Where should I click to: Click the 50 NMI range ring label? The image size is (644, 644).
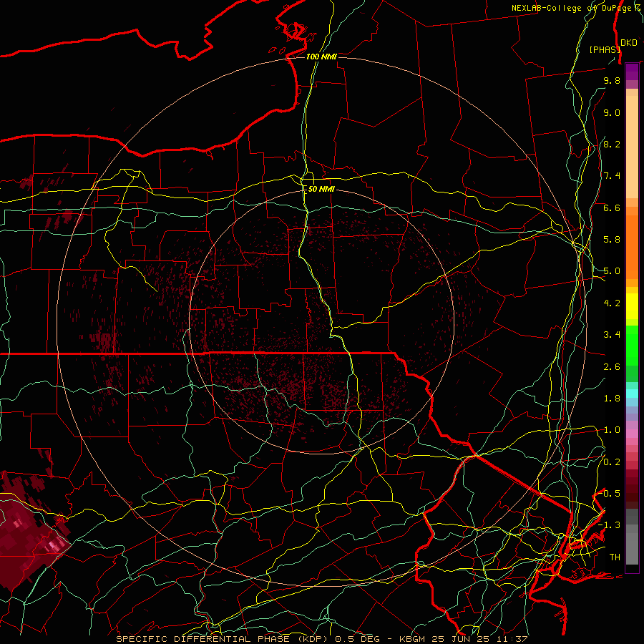(321, 189)
